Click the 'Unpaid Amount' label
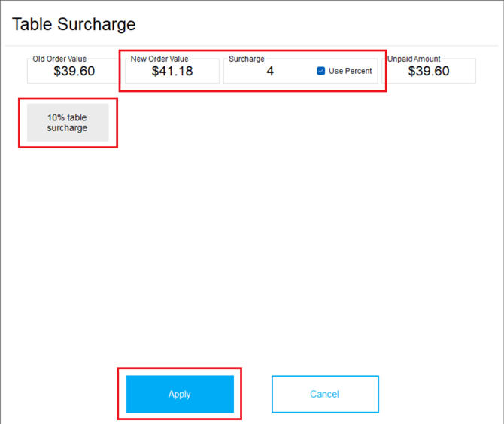Screen dimensions: 504x424 [x=414, y=59]
